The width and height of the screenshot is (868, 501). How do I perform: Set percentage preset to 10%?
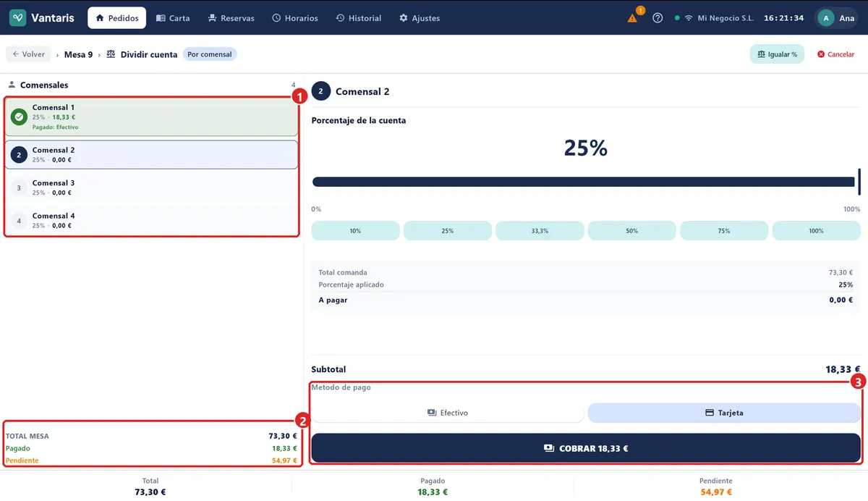(x=355, y=231)
